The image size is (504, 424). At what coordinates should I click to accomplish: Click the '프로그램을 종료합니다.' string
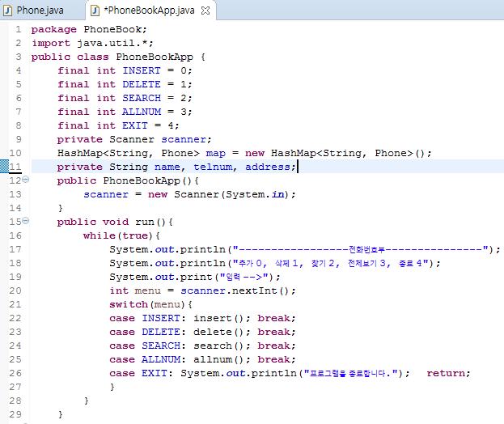[349, 374]
